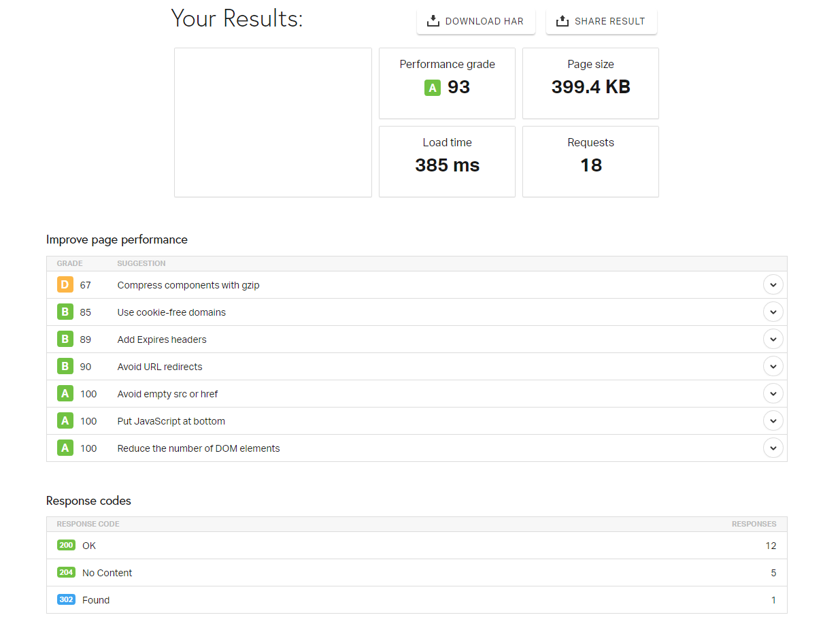Viewport: 840px width, 630px height.
Task: Expand Avoid empty src or href row
Action: pyautogui.click(x=773, y=394)
